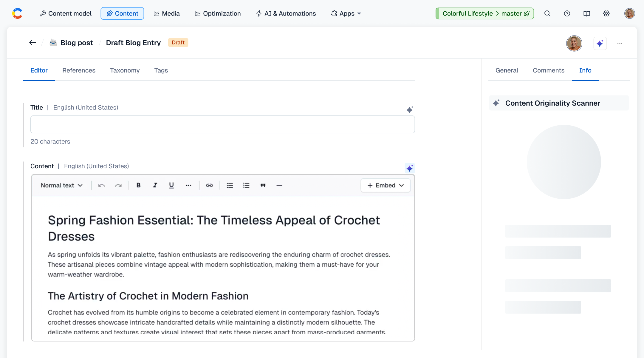
Task: Toggle bold formatting in editor toolbar
Action: tap(138, 185)
